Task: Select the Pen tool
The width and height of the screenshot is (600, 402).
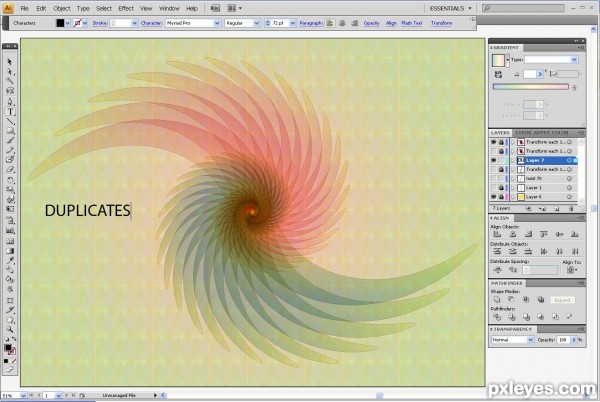Action: pyautogui.click(x=10, y=101)
